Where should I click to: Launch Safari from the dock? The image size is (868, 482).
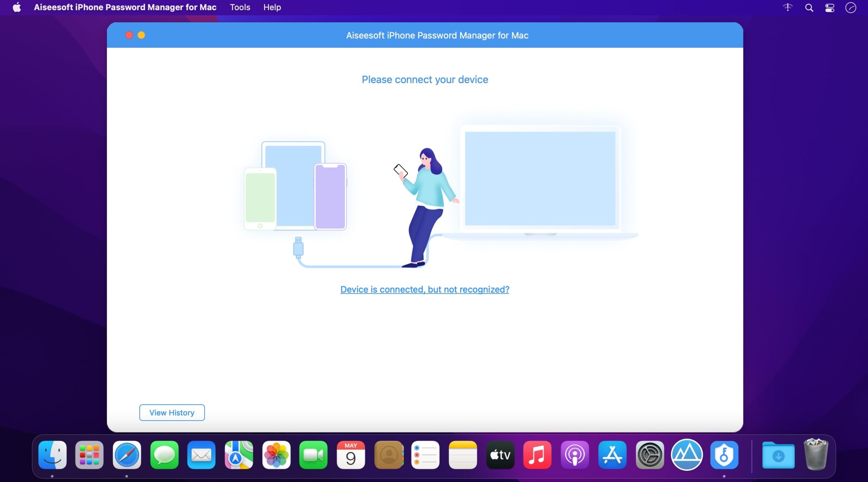point(126,455)
